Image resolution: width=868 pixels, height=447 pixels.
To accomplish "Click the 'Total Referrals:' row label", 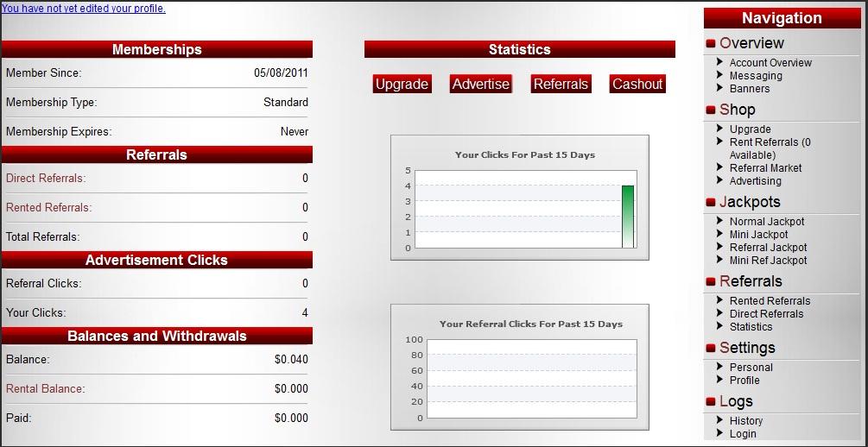I will [x=42, y=236].
